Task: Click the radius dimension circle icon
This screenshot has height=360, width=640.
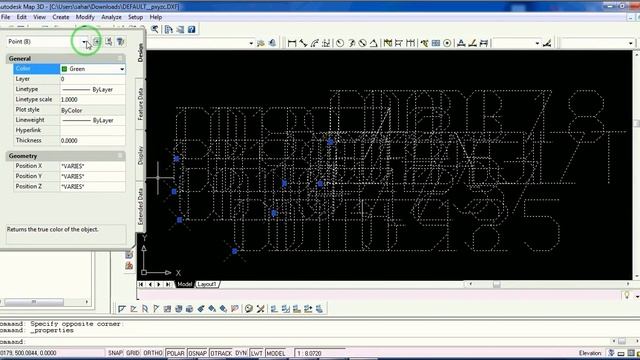Action: click(340, 43)
